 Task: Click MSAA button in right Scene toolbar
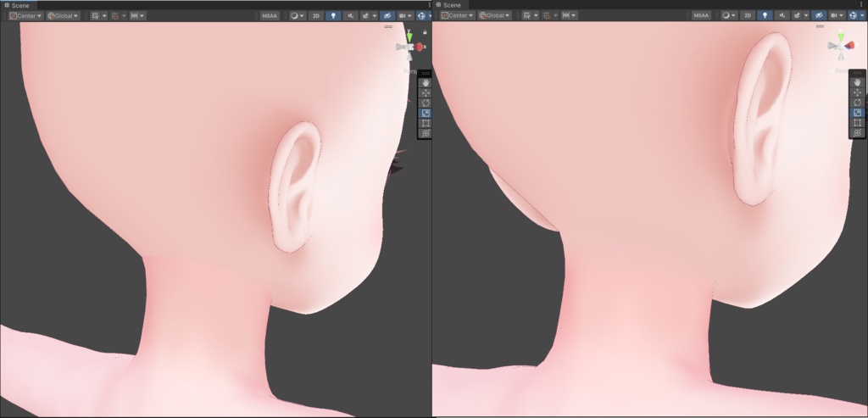pos(701,15)
